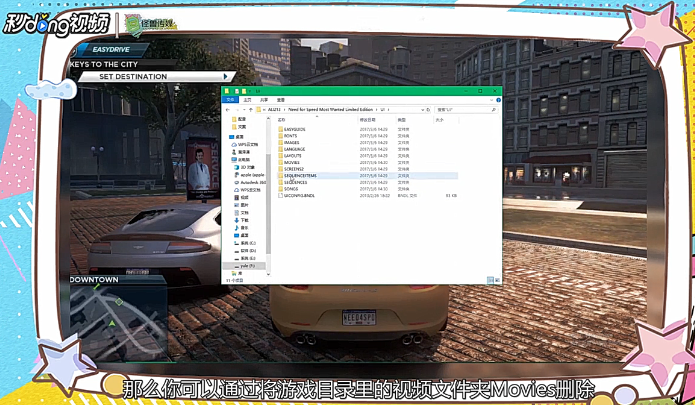
Task: Select (D:) drive in sidebar
Action: 245,251
